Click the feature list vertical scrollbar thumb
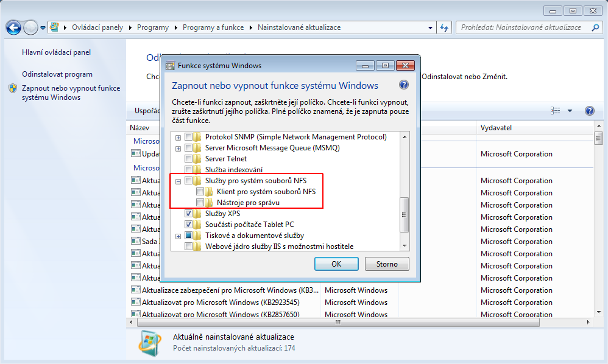The height and width of the screenshot is (364, 608). [x=403, y=215]
